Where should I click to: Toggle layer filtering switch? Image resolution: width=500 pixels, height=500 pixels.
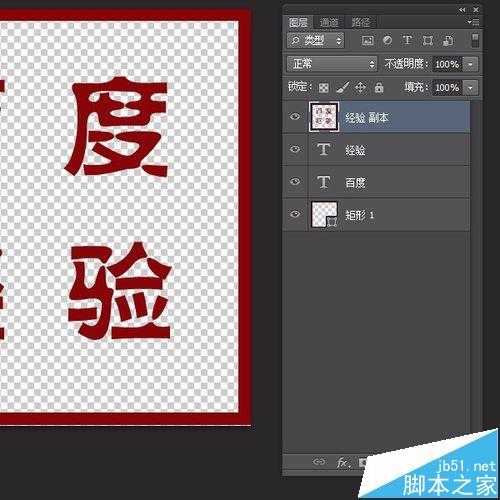tap(475, 40)
